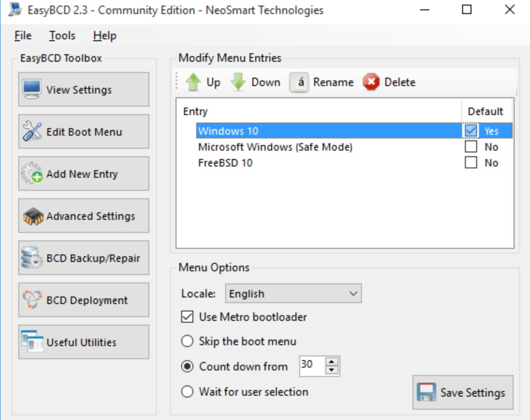Click the red Delete icon

coord(371,82)
